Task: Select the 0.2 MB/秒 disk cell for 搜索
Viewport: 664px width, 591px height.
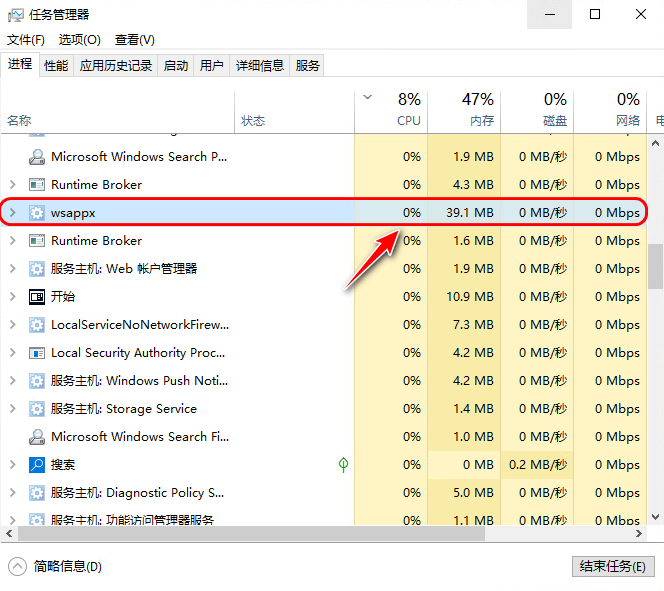Action: tap(537, 465)
